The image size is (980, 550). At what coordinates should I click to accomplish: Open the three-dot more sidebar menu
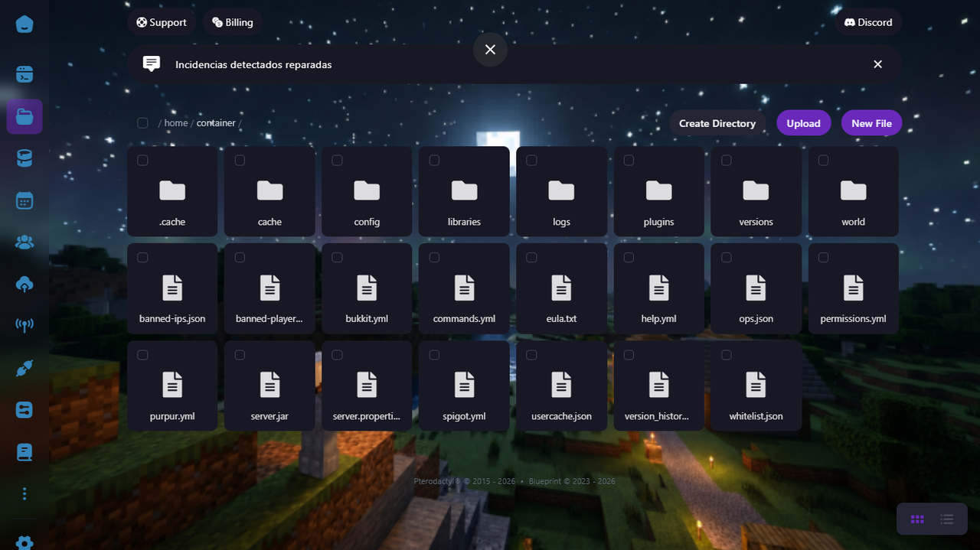click(24, 494)
